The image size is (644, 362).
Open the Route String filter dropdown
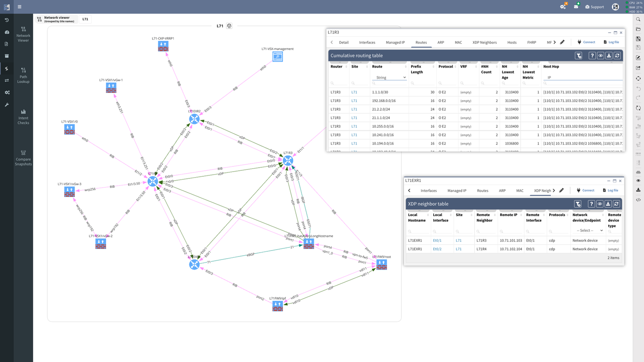pos(389,77)
